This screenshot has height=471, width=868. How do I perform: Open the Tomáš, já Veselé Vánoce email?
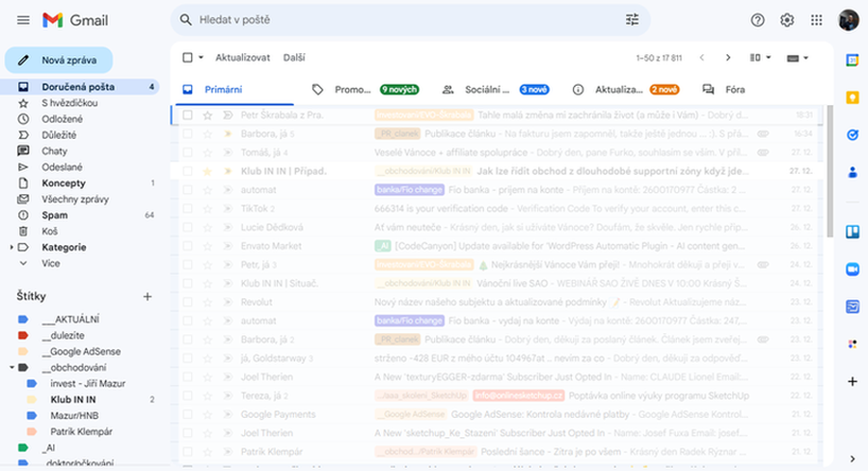[x=497, y=152]
